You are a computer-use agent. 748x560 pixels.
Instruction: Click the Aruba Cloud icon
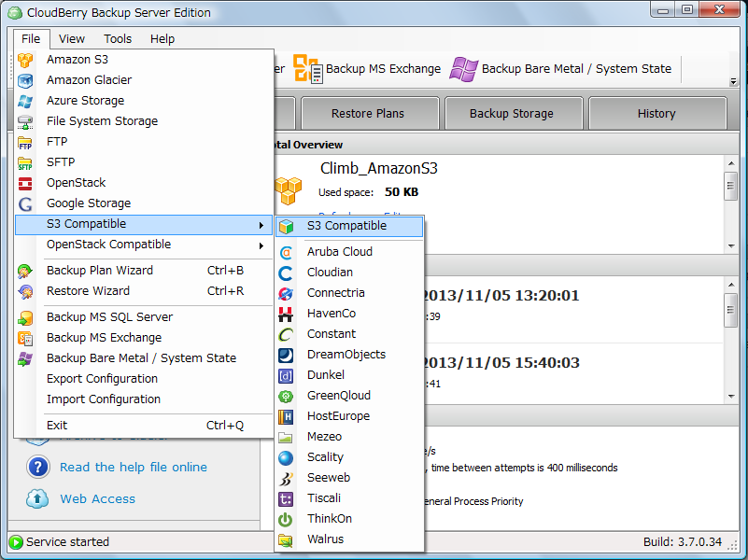coord(286,252)
